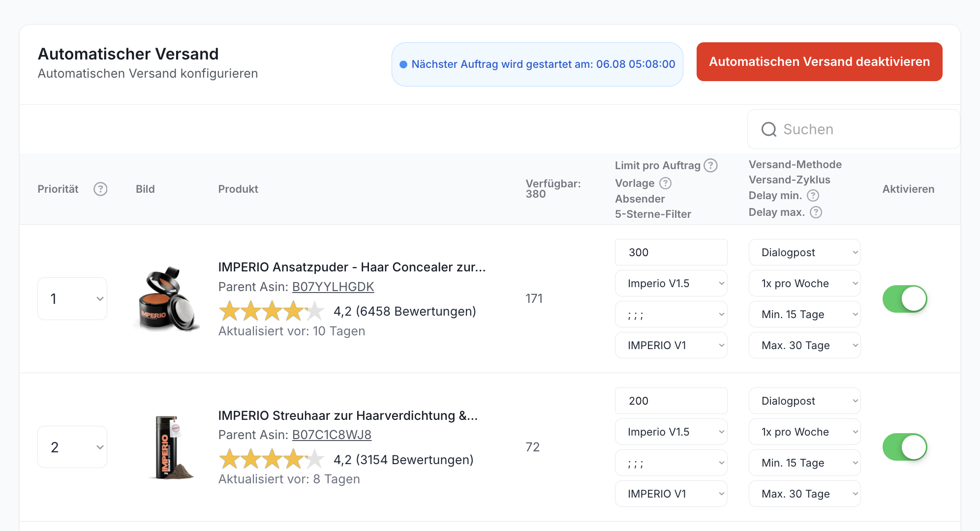Click the help icon beside Limit pro Auftrag
Viewport: 980px width, 531px height.
[710, 165]
